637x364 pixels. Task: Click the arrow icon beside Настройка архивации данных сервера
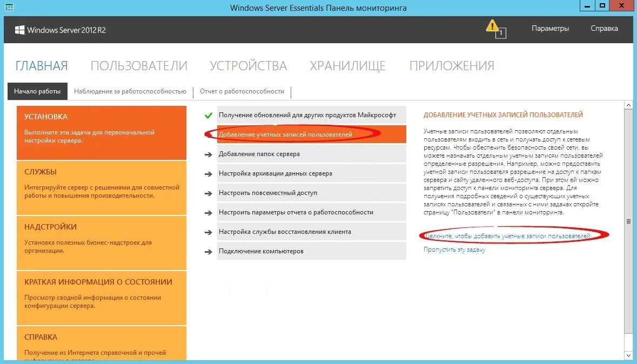(x=209, y=174)
